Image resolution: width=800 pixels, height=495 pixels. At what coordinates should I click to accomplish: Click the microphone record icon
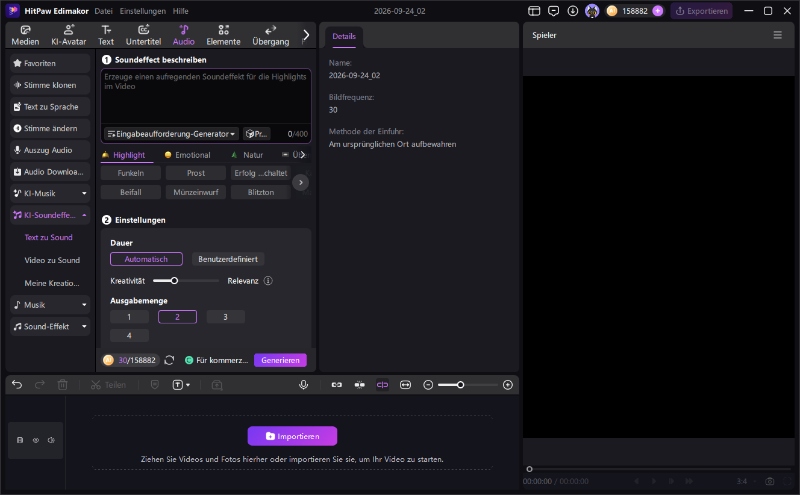click(x=304, y=385)
